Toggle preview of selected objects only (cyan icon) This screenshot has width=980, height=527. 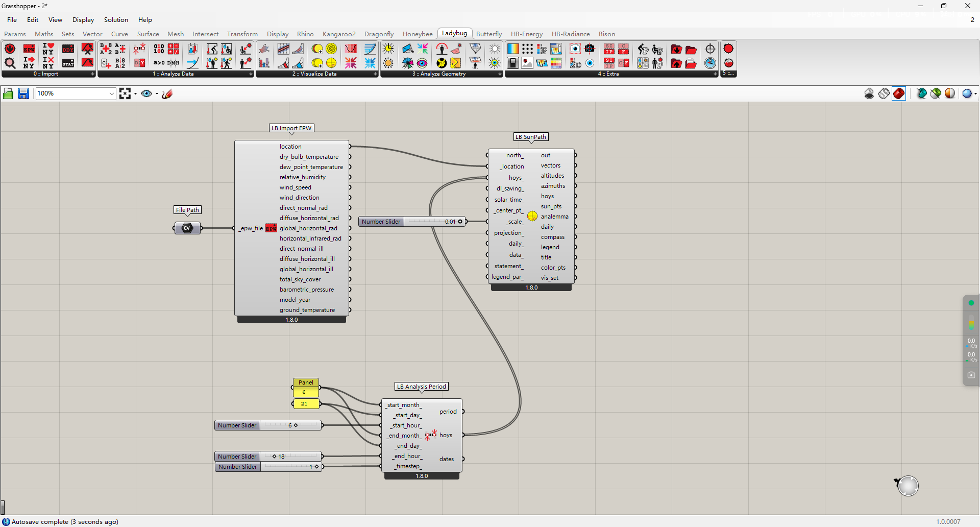coord(921,93)
